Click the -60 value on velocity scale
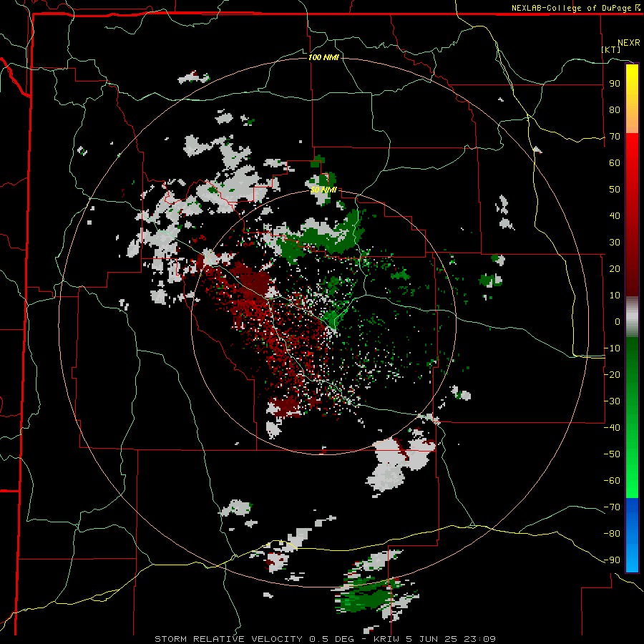Viewport: 644px width, 644px height. [612, 481]
